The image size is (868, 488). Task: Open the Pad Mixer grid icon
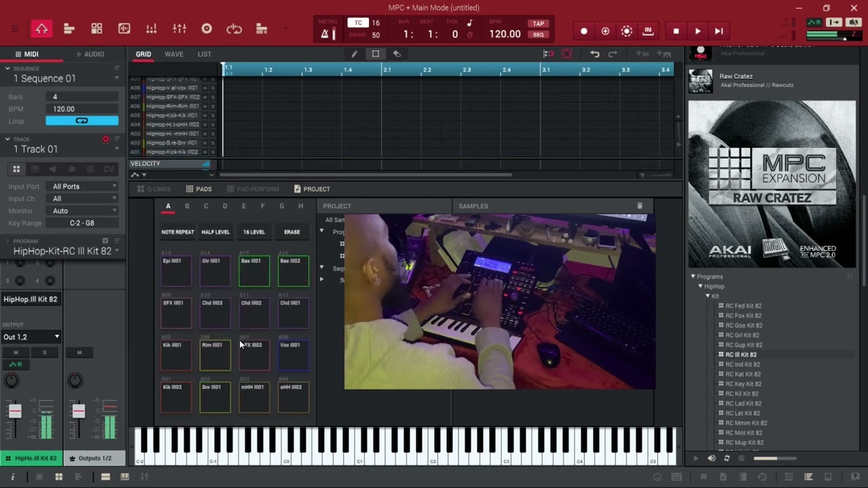point(97,28)
